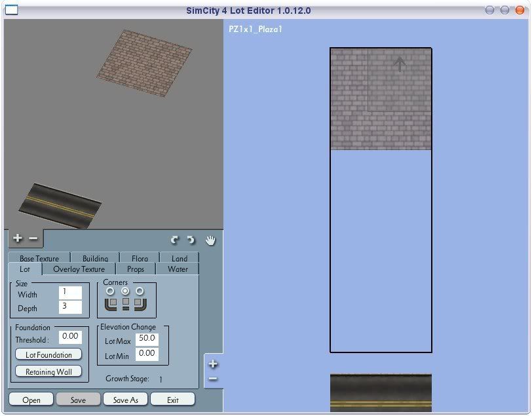Click the right corner lot shape icon
Image resolution: width=532 pixels, height=416 pixels.
tap(140, 304)
